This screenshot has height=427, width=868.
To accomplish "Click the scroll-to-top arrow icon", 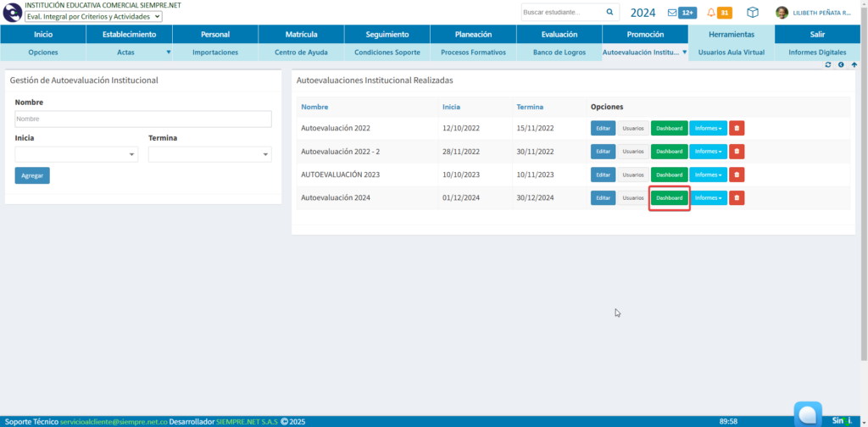I will pyautogui.click(x=854, y=64).
